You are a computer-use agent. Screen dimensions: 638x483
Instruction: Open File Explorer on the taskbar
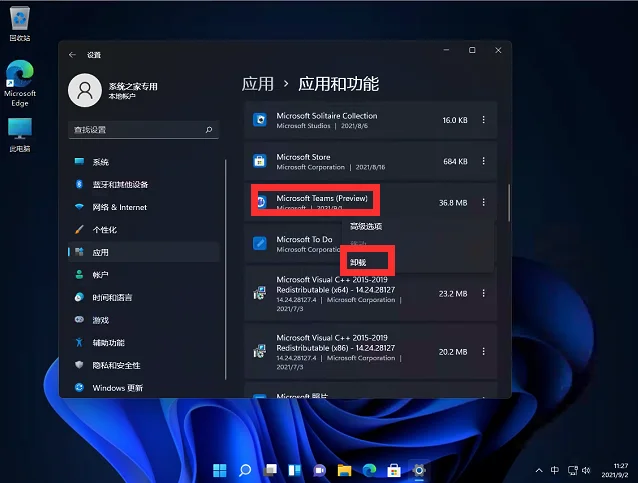pyautogui.click(x=344, y=470)
